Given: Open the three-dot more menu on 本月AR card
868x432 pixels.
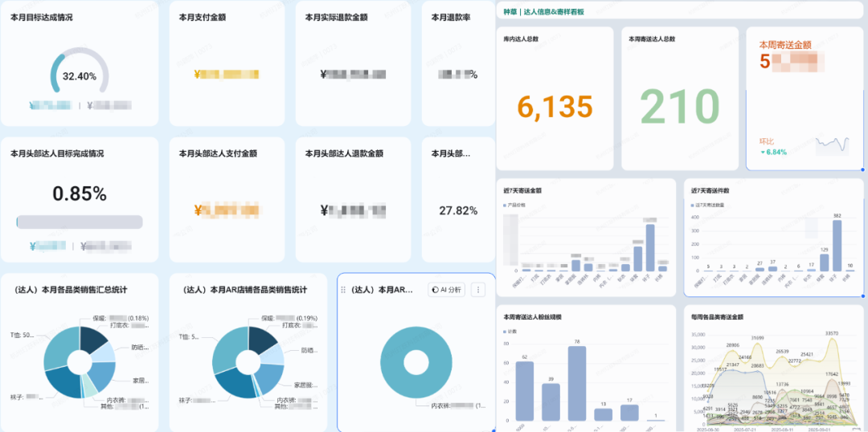Looking at the screenshot, I should 478,290.
